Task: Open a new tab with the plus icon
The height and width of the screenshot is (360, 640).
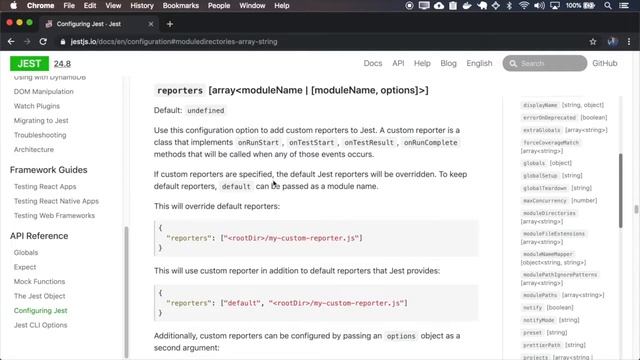Action: point(170,24)
